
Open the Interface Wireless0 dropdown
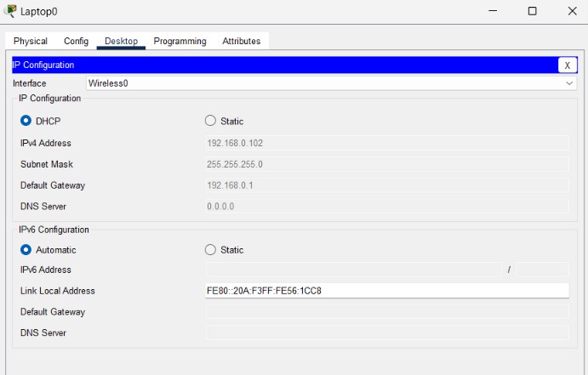[x=331, y=83]
